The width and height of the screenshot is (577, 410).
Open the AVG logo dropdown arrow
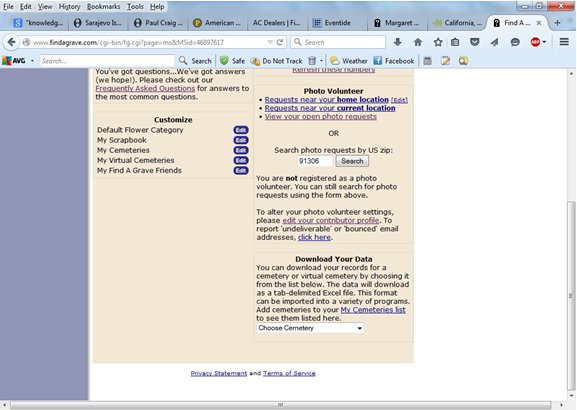coord(32,61)
